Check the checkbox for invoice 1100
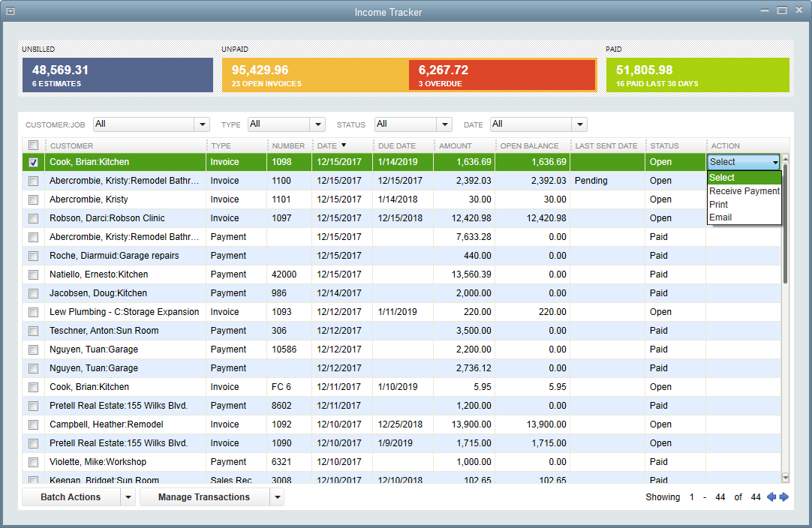 pos(32,180)
